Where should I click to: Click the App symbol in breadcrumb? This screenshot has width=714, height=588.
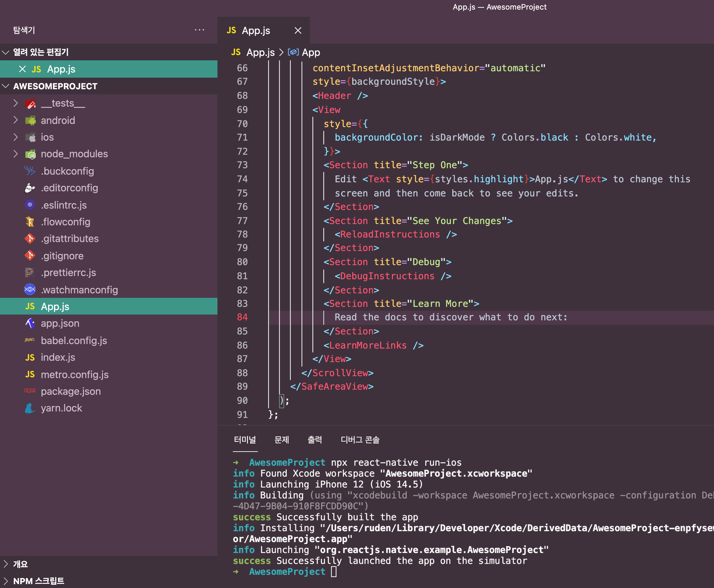pyautogui.click(x=310, y=53)
